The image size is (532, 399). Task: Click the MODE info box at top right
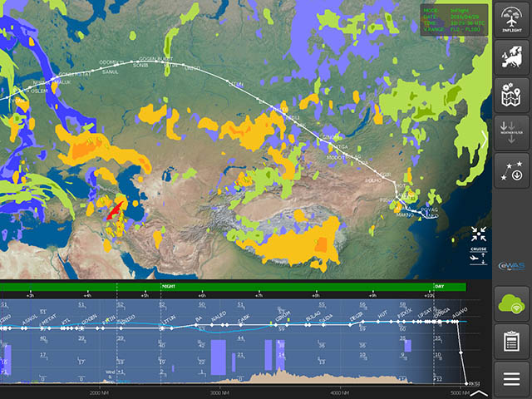click(x=454, y=20)
